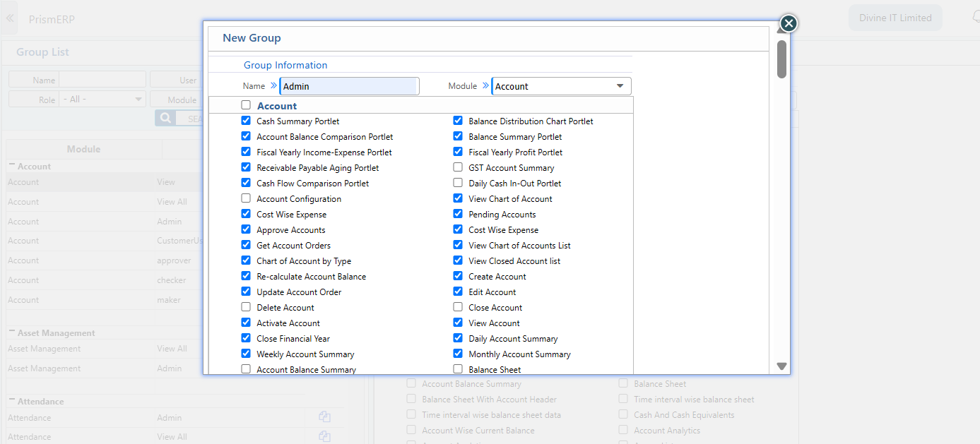Click the double-arrow icon beside the Name field
Screen dimensions: 980x444
point(274,85)
